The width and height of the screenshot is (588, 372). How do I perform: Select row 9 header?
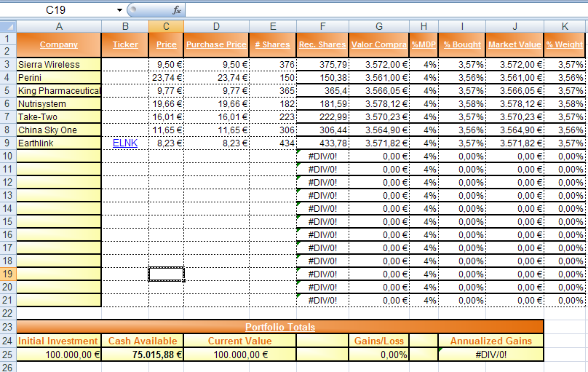[8, 143]
